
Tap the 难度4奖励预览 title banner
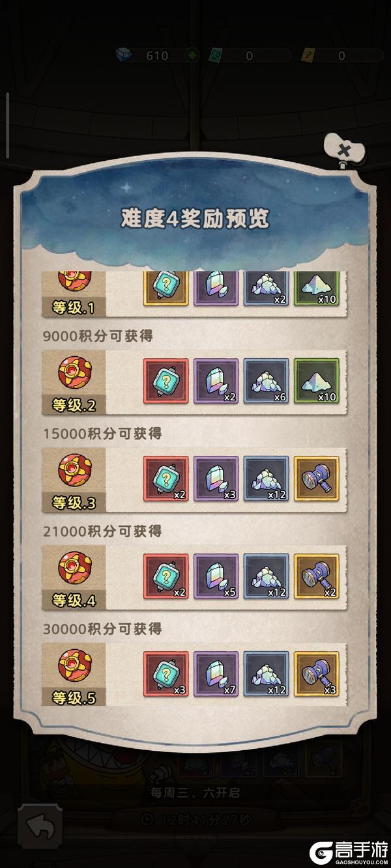[194, 218]
